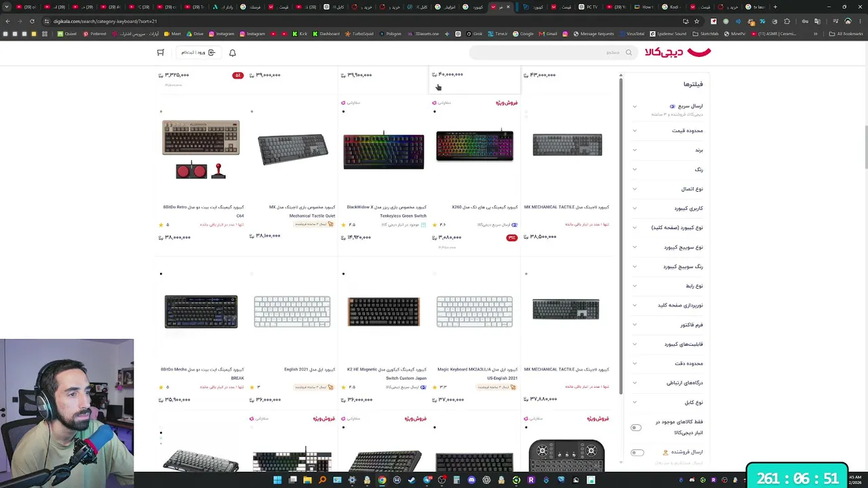Open Pinterest bookmark
The image size is (868, 488).
pyautogui.click(x=95, y=34)
